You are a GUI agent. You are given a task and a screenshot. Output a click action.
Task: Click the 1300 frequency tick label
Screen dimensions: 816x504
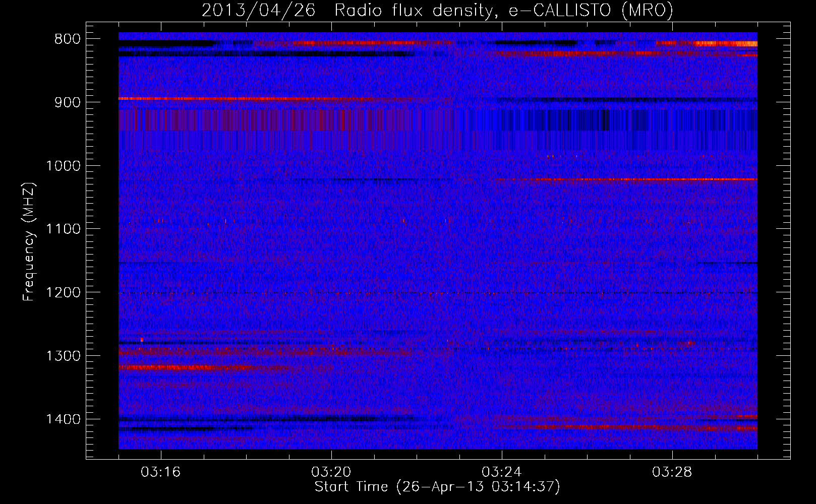[64, 356]
